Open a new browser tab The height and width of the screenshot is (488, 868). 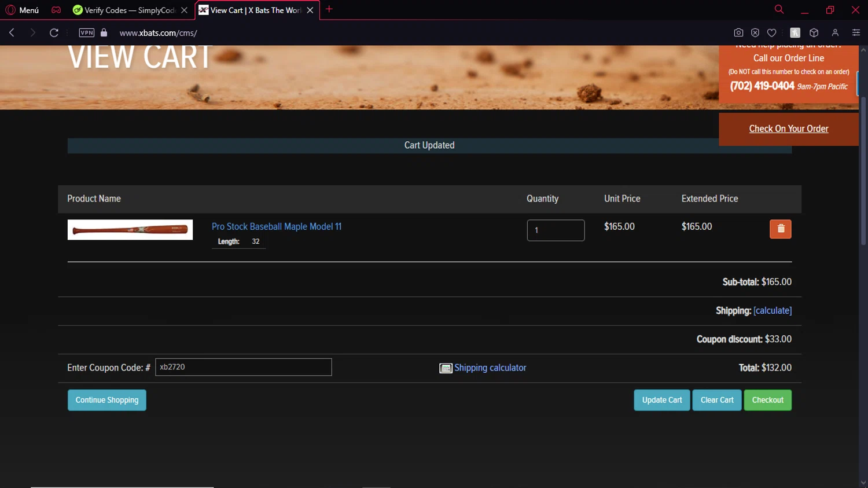[x=329, y=9]
